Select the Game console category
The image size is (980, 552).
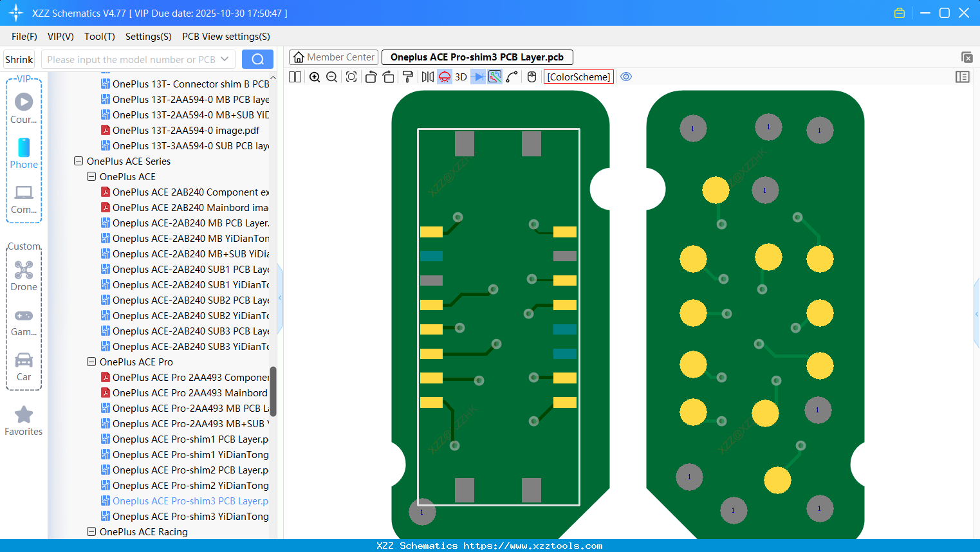pos(24,322)
